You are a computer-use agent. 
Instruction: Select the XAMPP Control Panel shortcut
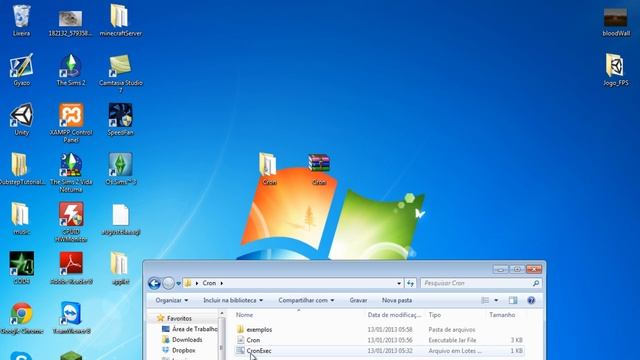pos(71,123)
